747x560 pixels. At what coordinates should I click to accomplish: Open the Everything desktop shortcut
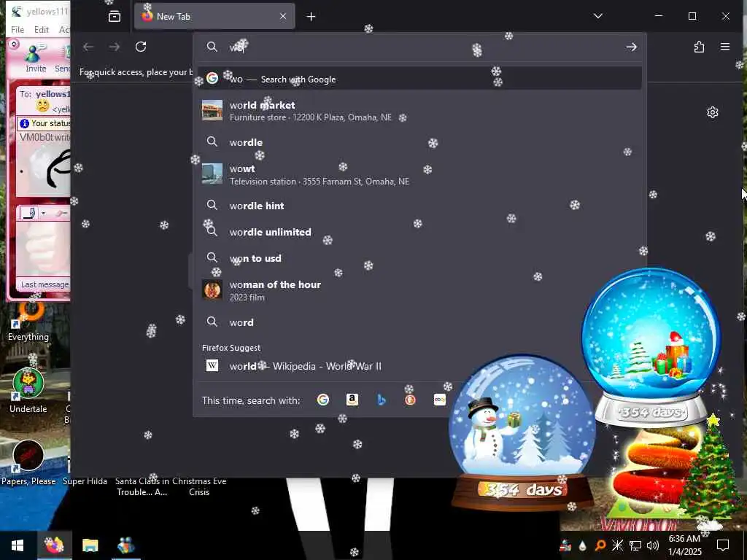tap(28, 323)
